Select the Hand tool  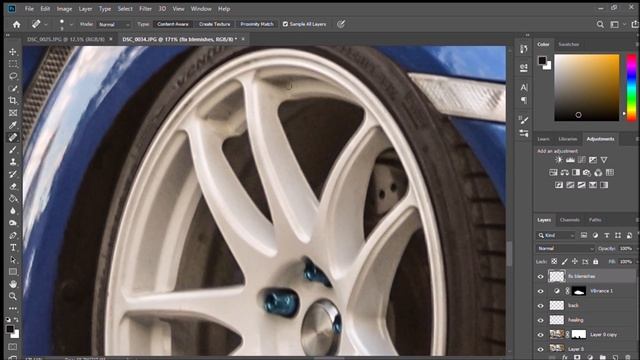pyautogui.click(x=13, y=284)
